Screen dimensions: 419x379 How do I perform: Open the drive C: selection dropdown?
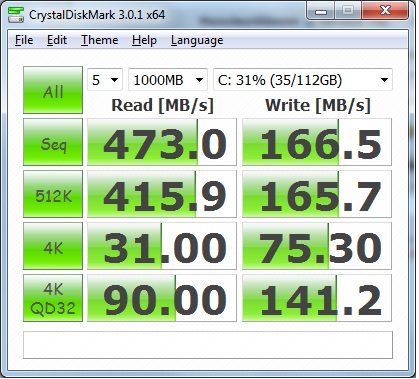(303, 80)
